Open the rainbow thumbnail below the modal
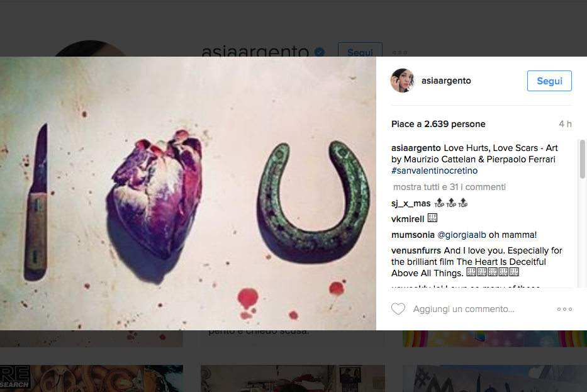This screenshot has width=587, height=392. (494, 338)
